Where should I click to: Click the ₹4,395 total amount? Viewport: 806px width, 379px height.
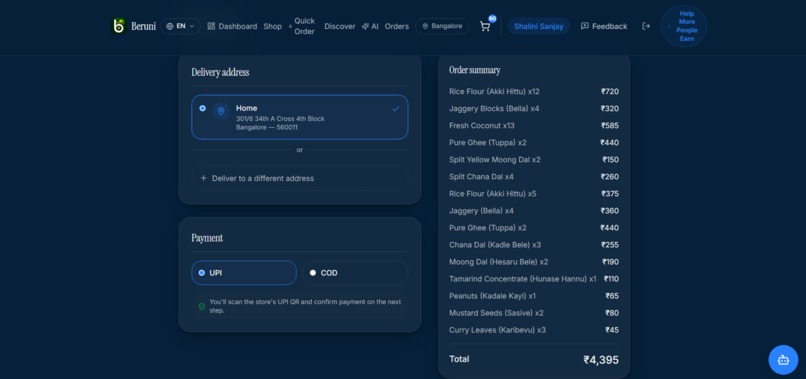pos(601,360)
